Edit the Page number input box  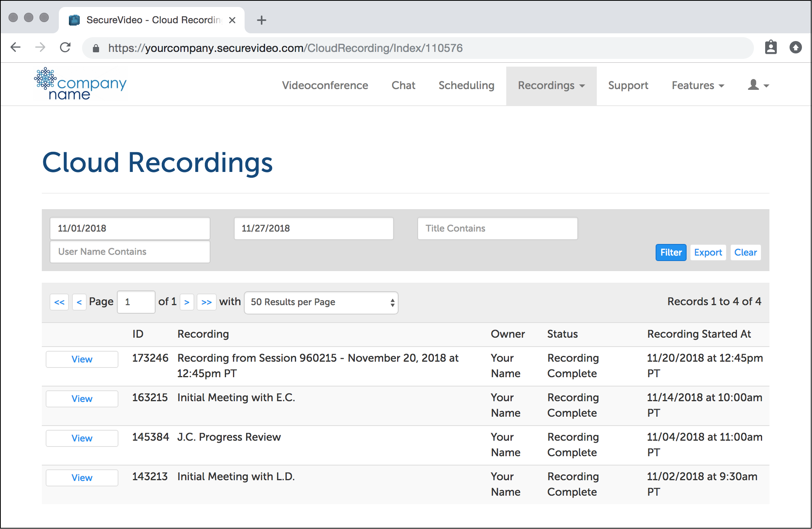pyautogui.click(x=136, y=302)
